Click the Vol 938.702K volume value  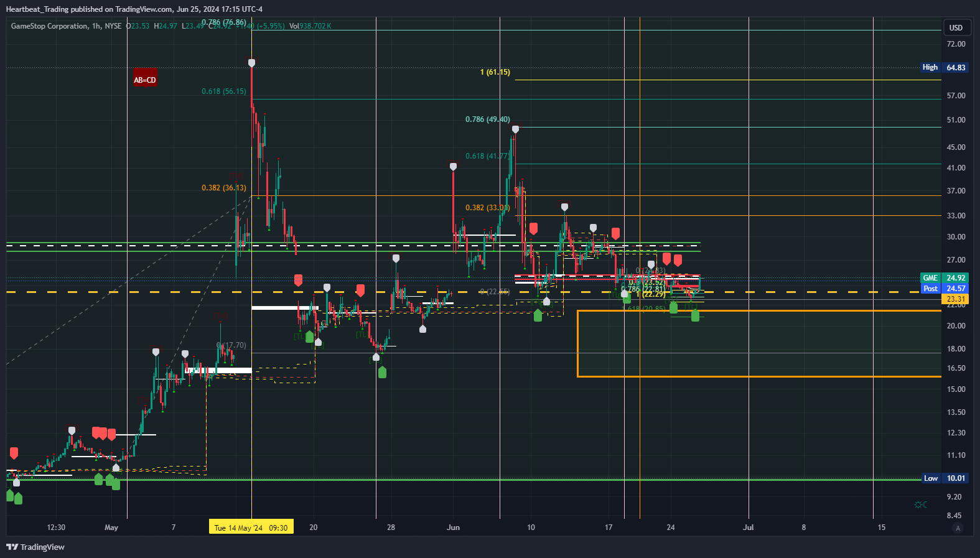310,26
